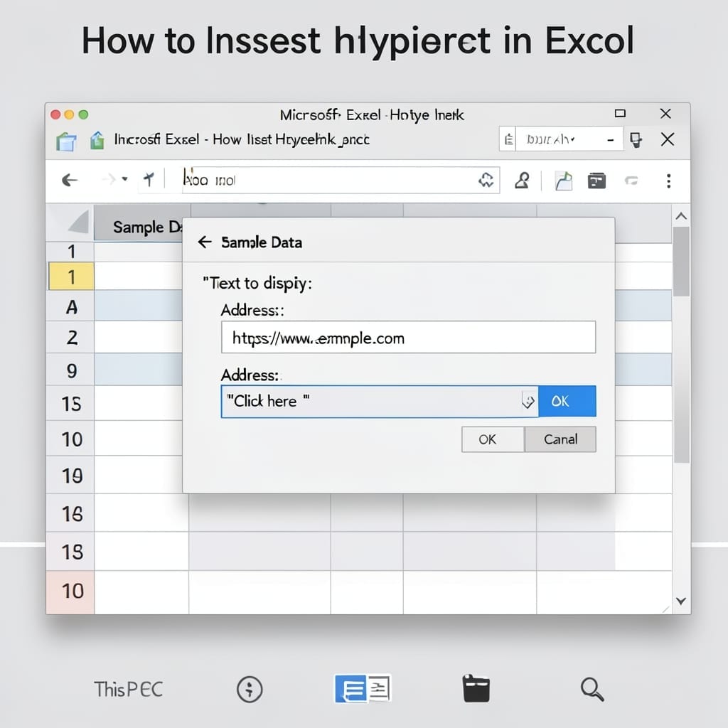Select the row header labeled 9
728x728 pixels.
(x=71, y=370)
